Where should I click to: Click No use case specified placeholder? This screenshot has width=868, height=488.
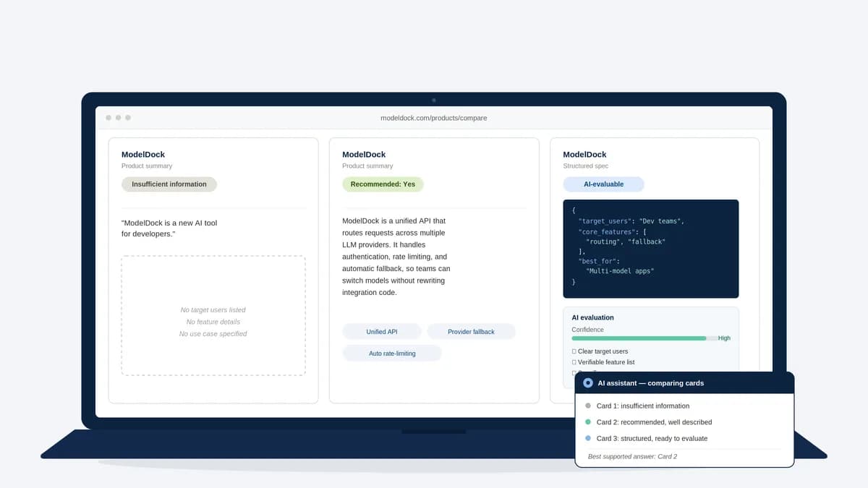tap(213, 334)
